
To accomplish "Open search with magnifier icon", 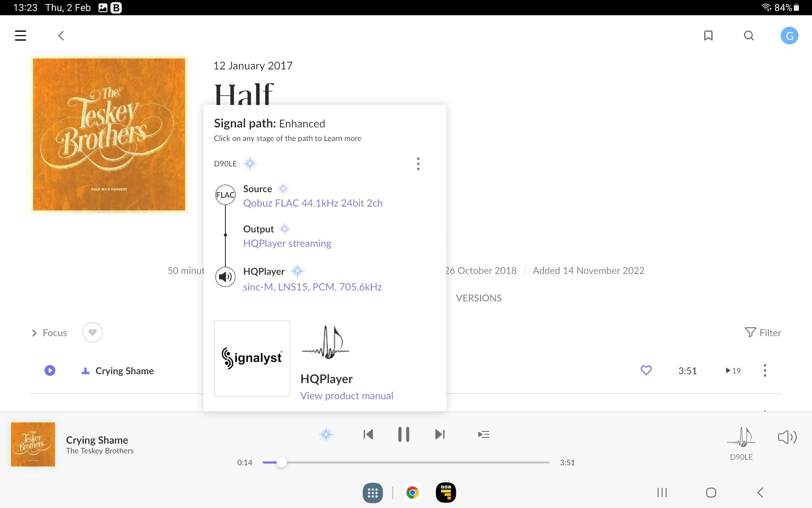I will (749, 36).
